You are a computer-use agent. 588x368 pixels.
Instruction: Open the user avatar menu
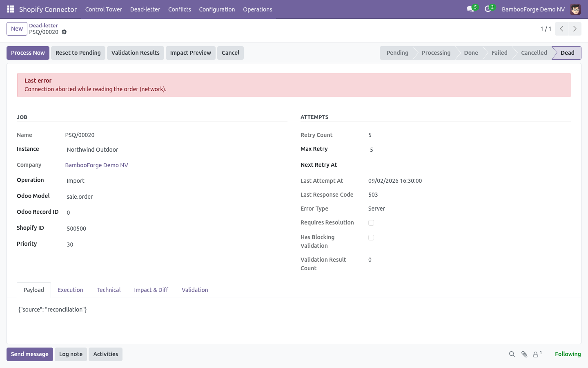tap(575, 9)
